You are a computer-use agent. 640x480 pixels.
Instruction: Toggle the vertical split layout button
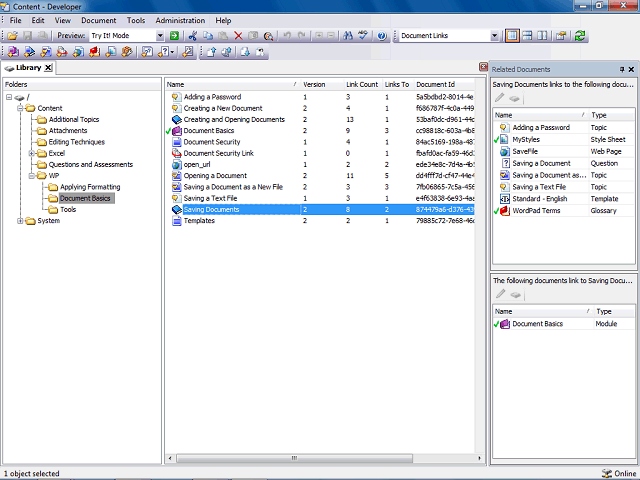(x=542, y=36)
